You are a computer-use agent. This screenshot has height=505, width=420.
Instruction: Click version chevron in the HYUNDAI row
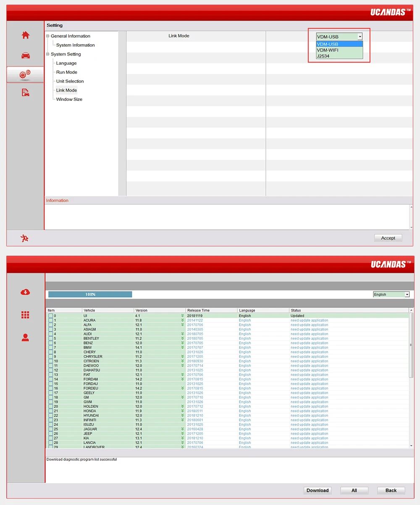(x=183, y=415)
